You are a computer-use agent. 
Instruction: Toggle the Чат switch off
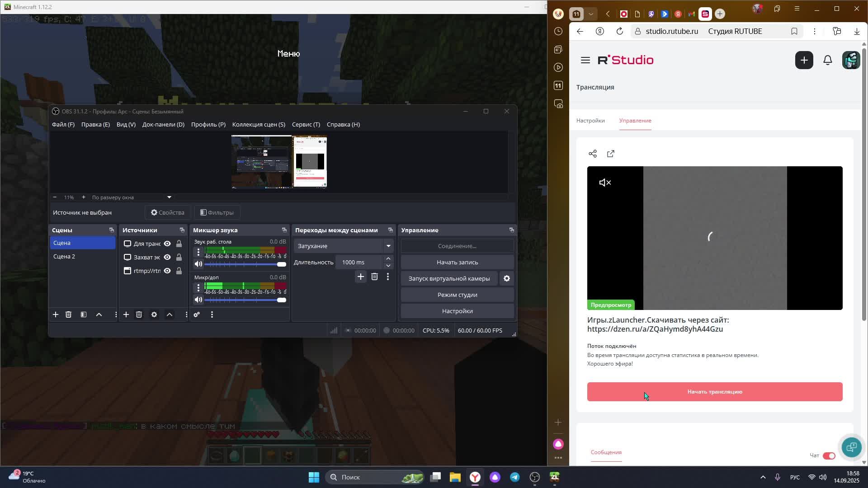(829, 456)
